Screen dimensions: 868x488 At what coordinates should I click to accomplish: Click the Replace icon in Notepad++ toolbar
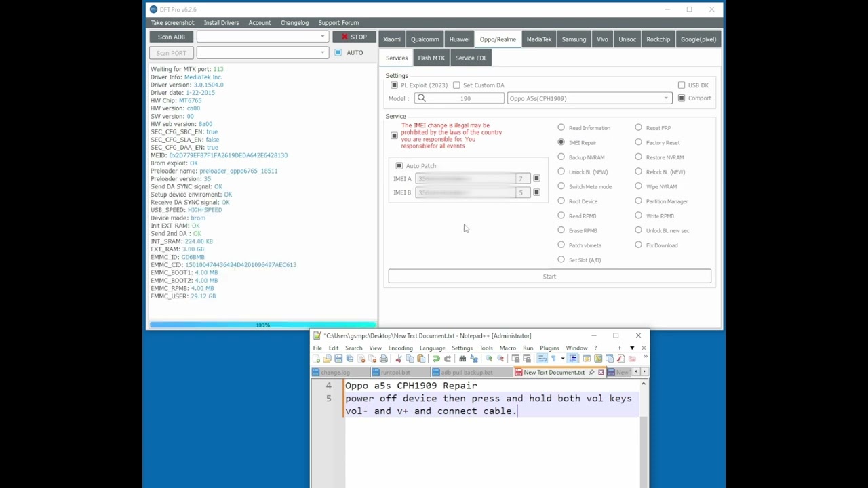[x=474, y=359]
